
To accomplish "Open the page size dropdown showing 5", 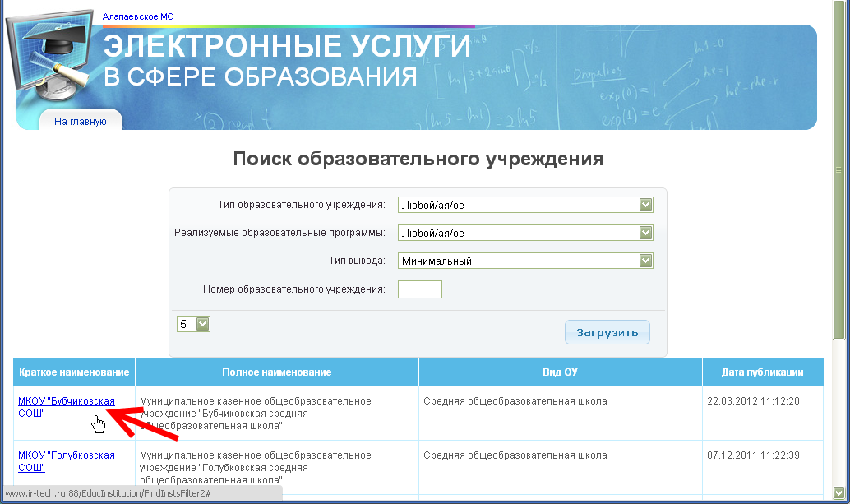I will (193, 324).
